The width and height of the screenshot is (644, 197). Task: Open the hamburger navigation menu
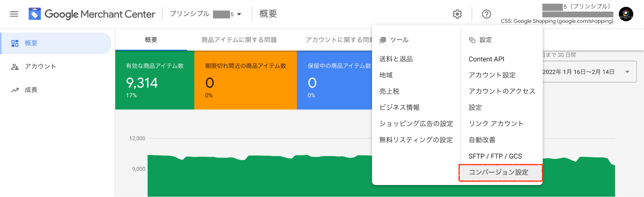pyautogui.click(x=14, y=14)
